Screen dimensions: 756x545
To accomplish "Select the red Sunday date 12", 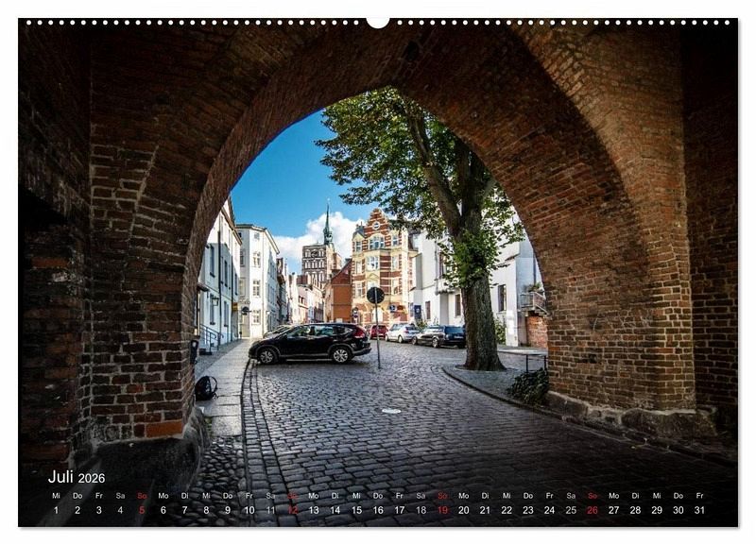I will coord(292,510).
